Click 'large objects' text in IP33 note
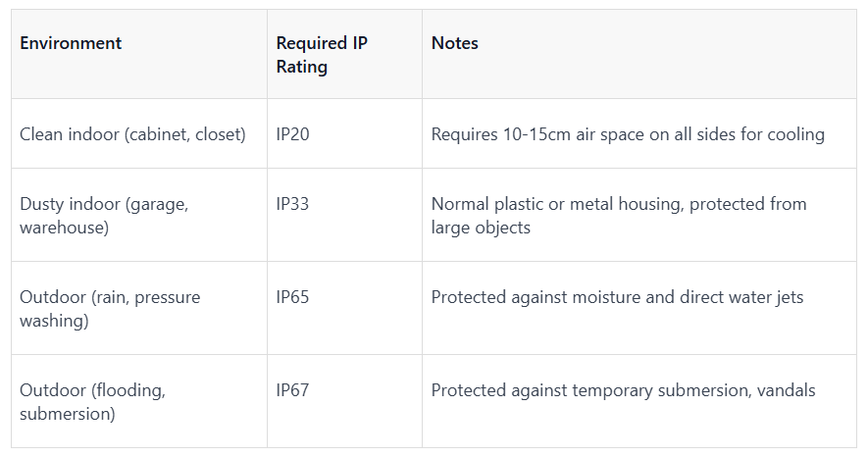 481,228
